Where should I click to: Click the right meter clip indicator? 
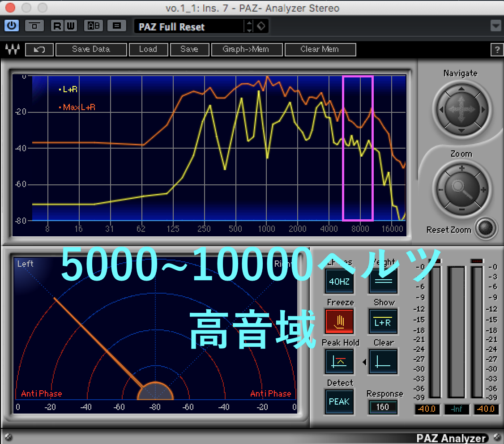click(477, 261)
